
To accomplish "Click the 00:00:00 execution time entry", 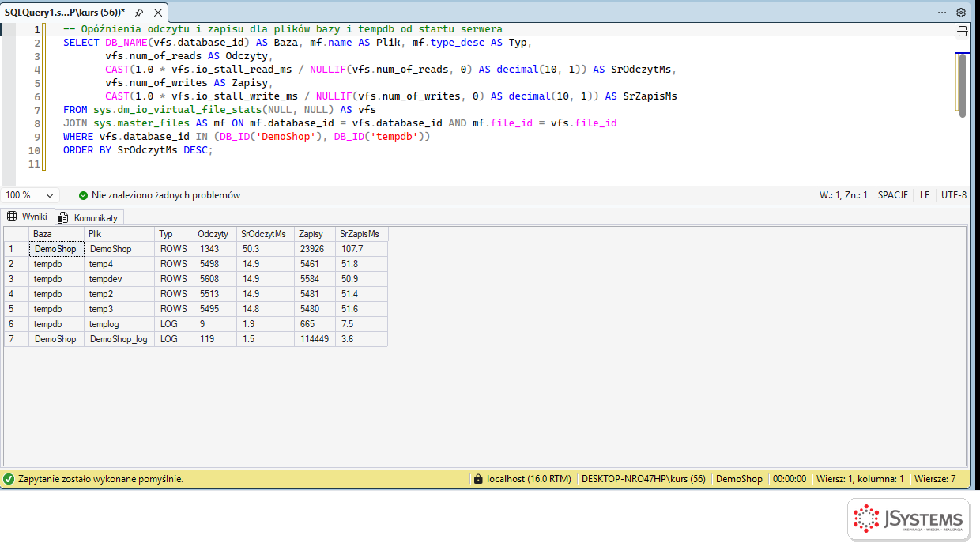I will [790, 479].
